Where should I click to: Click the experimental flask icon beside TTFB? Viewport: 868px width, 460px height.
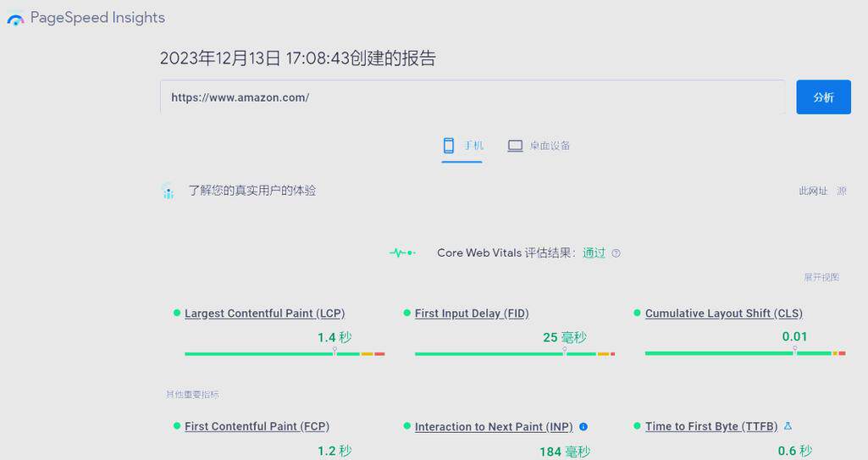(788, 425)
